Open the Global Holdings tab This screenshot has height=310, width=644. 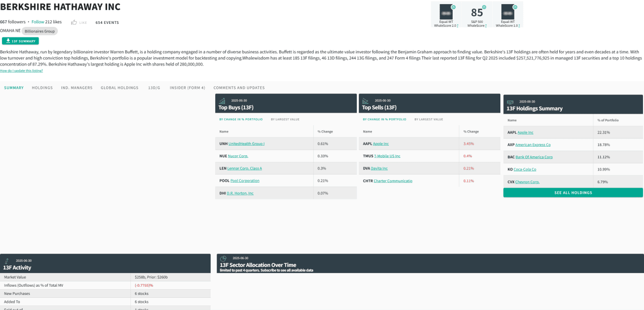tap(119, 88)
